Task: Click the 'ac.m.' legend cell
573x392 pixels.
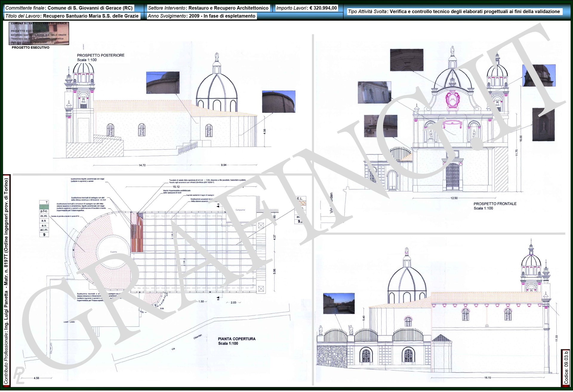Action: pos(44,230)
